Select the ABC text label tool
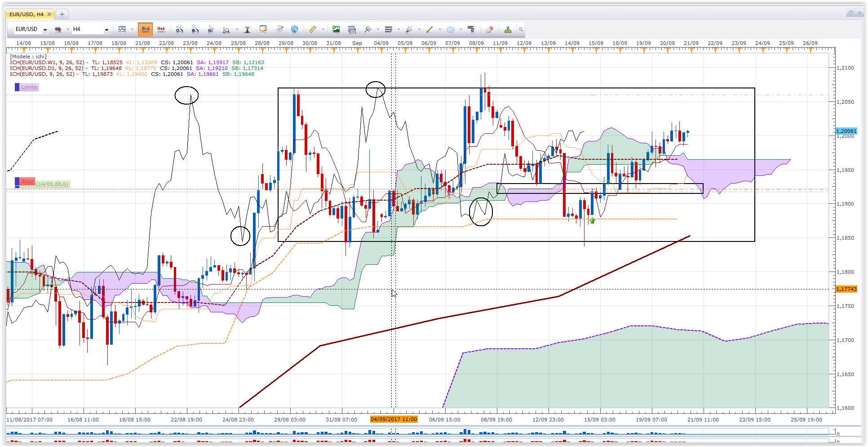Viewport: 868px width, 447px height. pyautogui.click(x=471, y=30)
